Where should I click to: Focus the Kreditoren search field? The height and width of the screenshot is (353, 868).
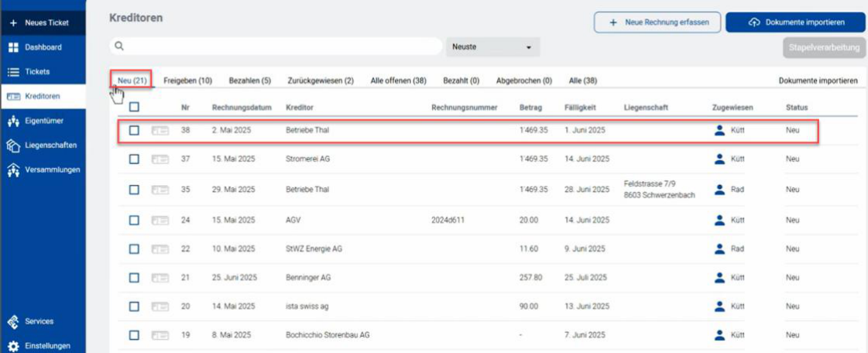276,46
